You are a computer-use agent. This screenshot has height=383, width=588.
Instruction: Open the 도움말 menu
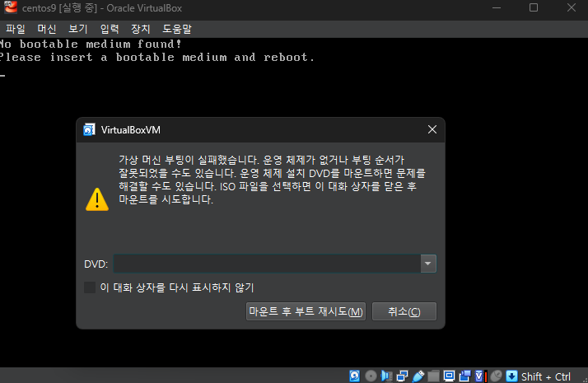click(176, 29)
